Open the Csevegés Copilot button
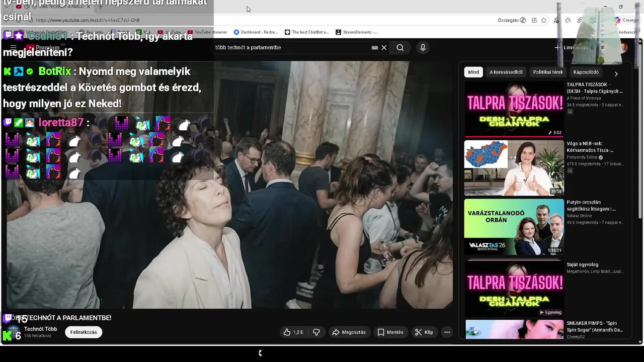The height and width of the screenshot is (362, 644). (626, 20)
